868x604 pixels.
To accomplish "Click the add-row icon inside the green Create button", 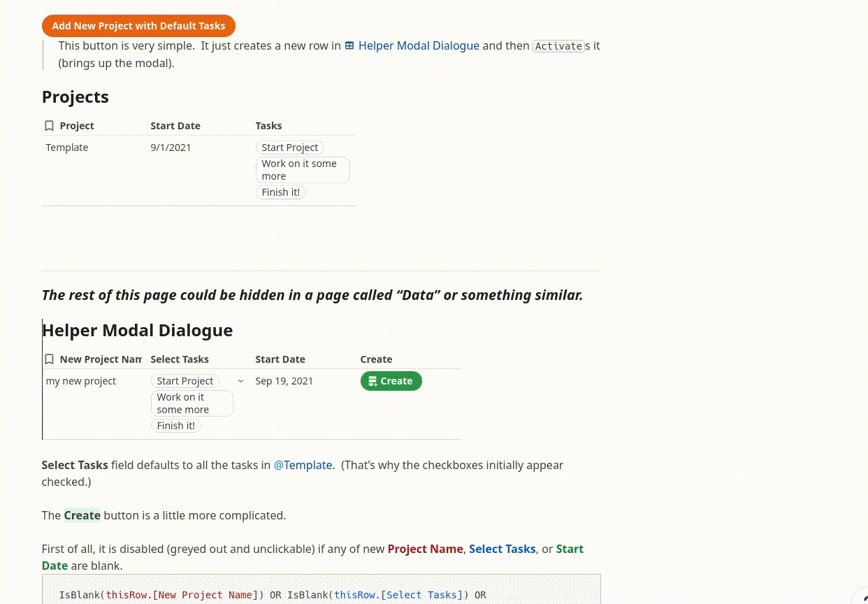I will click(372, 381).
